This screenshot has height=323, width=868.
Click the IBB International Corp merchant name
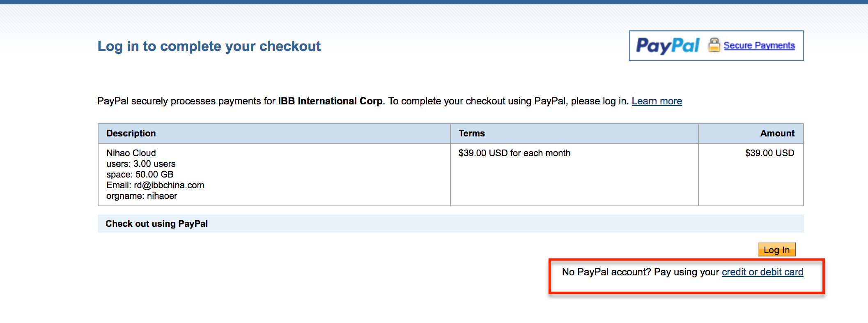(330, 101)
